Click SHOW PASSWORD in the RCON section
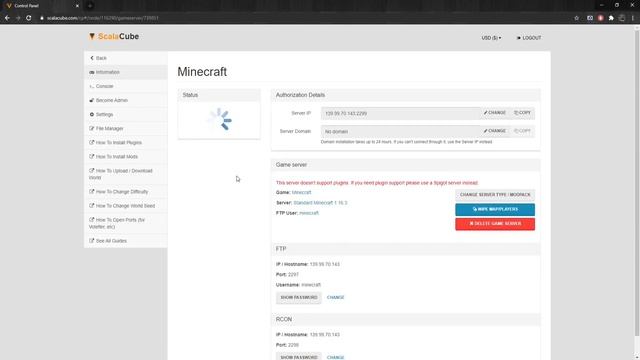This screenshot has height=360, width=640. 299,356
